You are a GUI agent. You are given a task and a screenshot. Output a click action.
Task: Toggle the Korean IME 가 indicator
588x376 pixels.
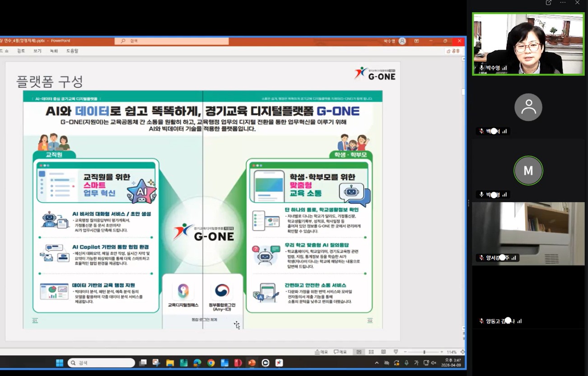click(416, 363)
